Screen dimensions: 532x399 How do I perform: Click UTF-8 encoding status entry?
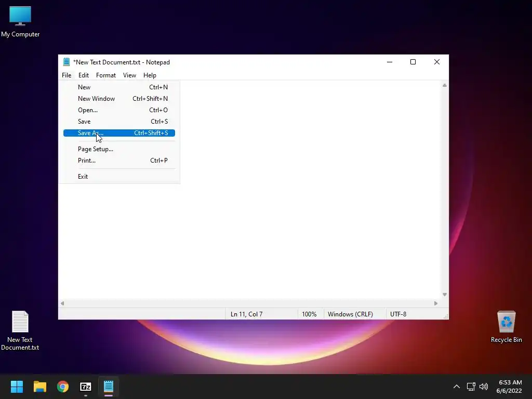[x=398, y=314]
